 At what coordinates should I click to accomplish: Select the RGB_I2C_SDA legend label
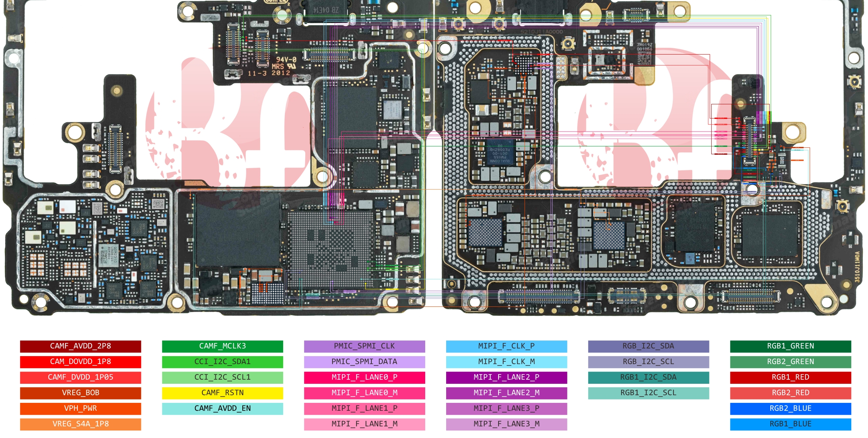pyautogui.click(x=648, y=346)
